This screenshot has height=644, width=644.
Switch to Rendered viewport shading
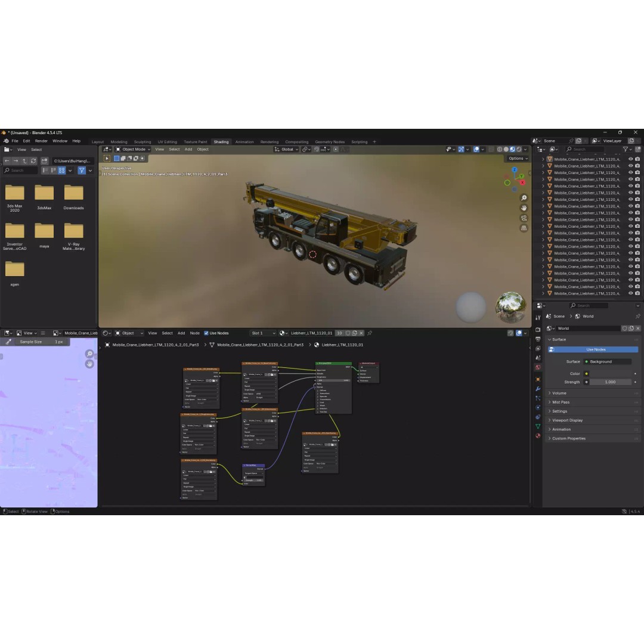pos(519,150)
